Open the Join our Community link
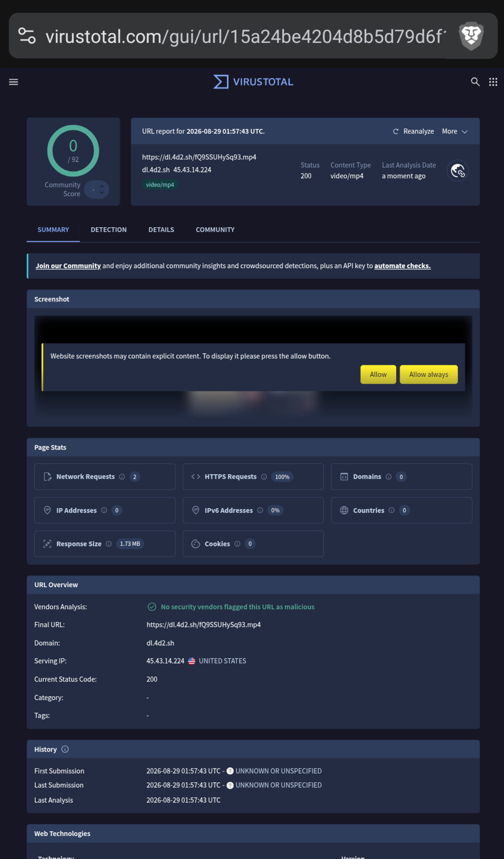Viewport: 504px width, 859px height. pyautogui.click(x=68, y=266)
